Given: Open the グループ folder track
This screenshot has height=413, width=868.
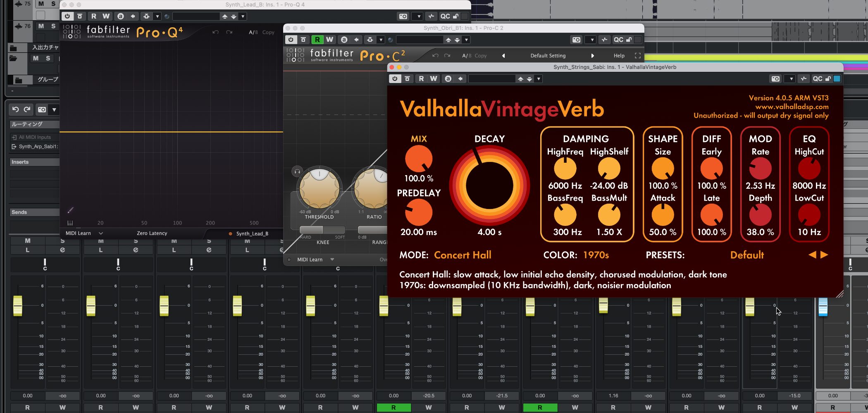Looking at the screenshot, I should point(48,79).
